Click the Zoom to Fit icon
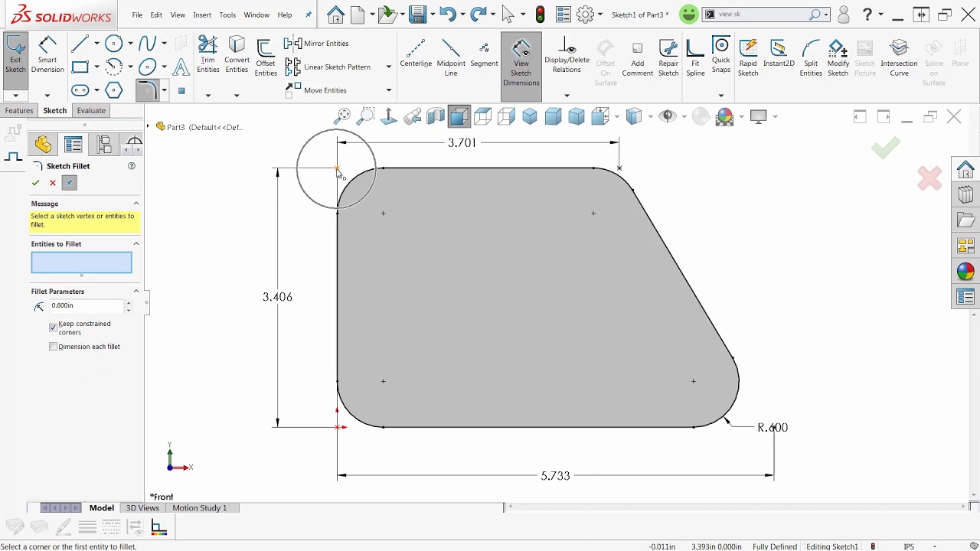The height and width of the screenshot is (551, 980). point(342,116)
